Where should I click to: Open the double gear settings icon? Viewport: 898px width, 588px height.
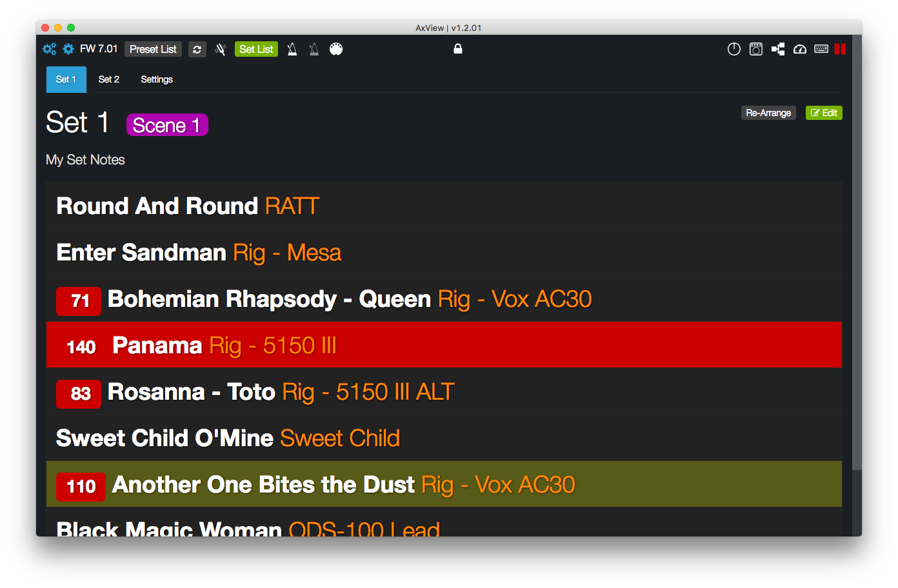tap(50, 49)
